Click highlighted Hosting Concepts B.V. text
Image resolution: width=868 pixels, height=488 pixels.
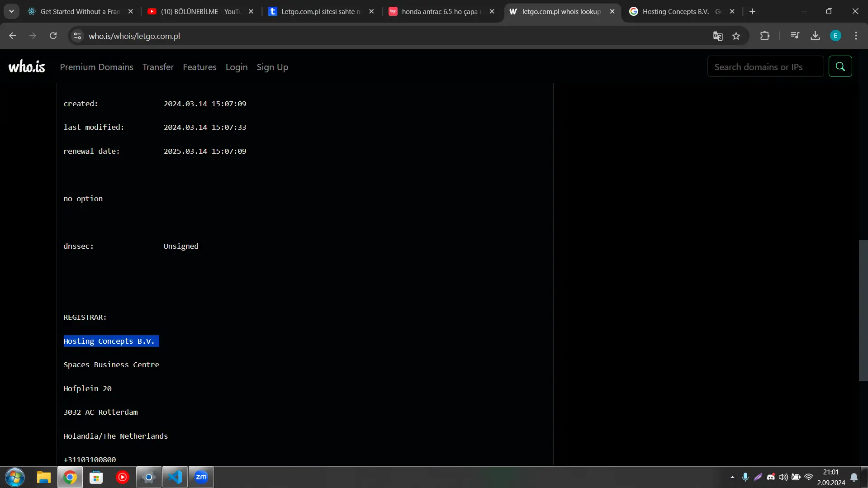111,341
